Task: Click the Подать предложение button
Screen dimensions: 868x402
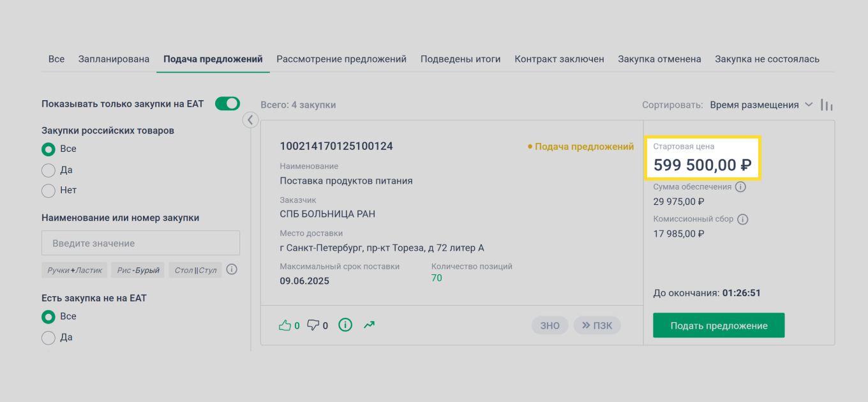Action: click(x=719, y=325)
